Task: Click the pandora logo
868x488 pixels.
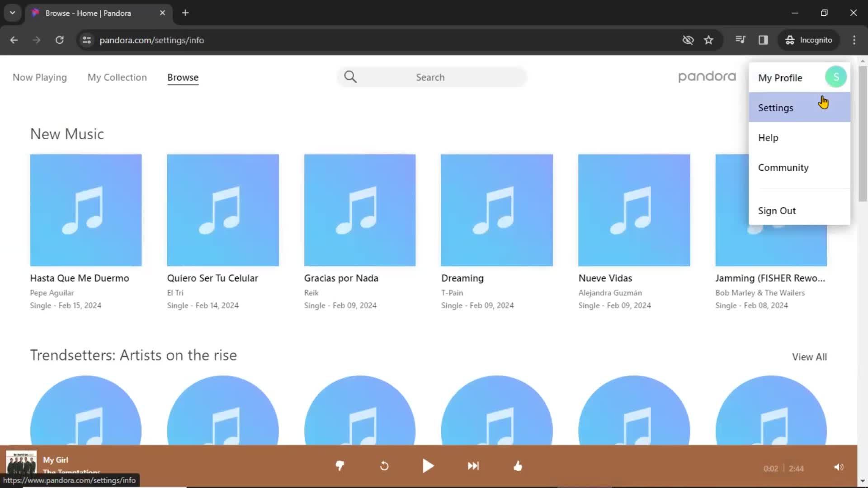Action: click(707, 77)
